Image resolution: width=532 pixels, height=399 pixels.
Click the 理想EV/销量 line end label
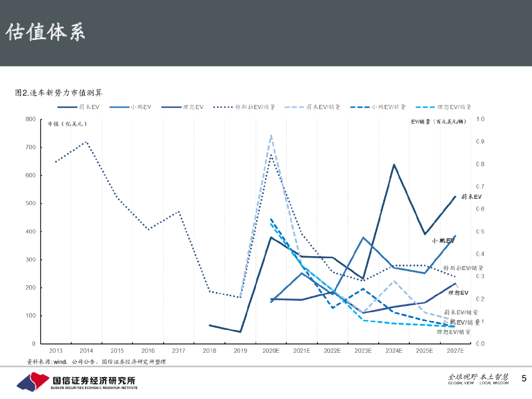[454, 332]
